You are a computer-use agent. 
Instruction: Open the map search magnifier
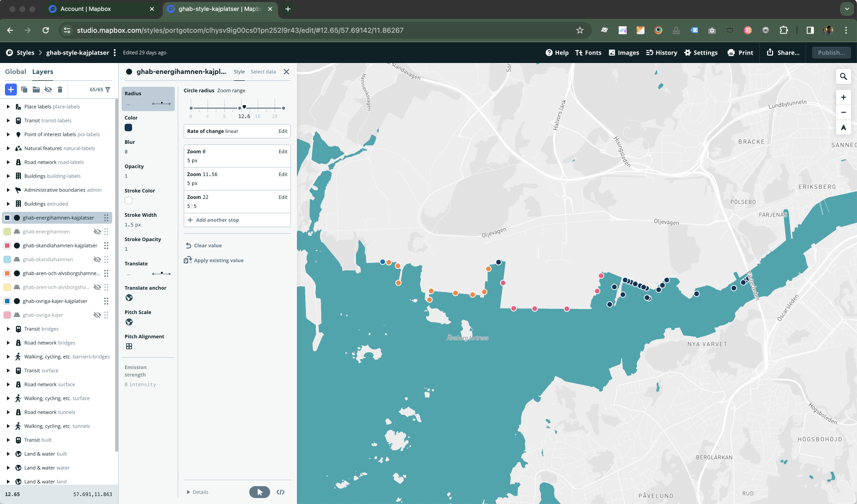tap(843, 76)
